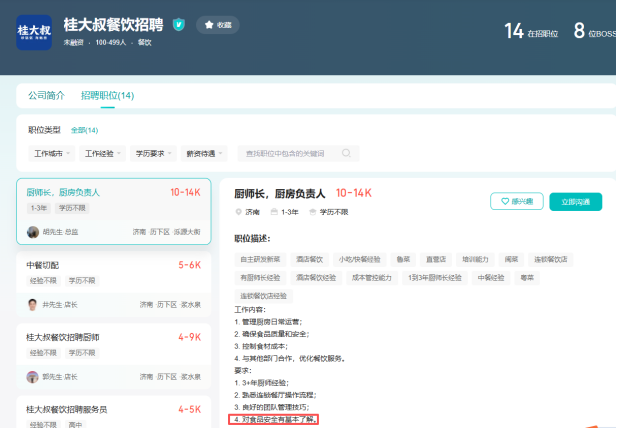Click the 连锁餐饮店 tag
The width and height of the screenshot is (617, 428).
click(550, 259)
